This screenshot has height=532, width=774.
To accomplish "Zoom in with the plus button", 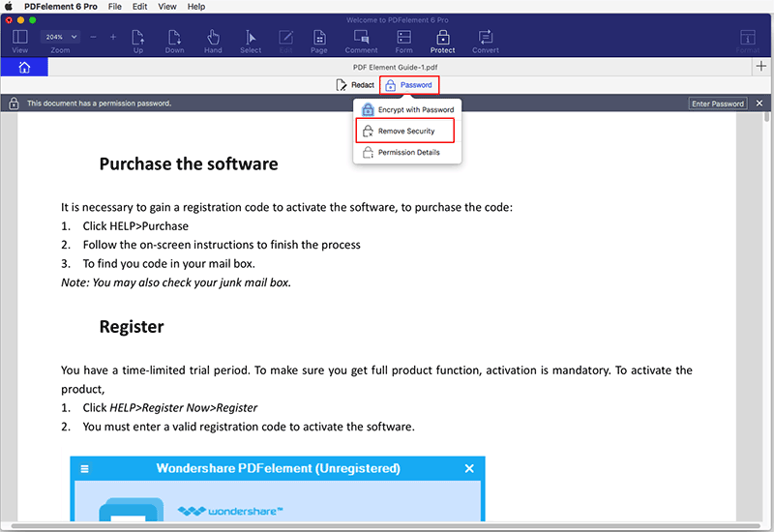I will [113, 37].
